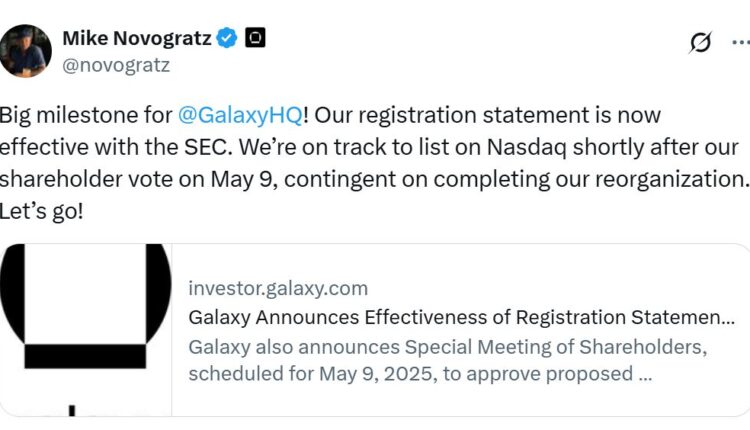750x430 pixels.
Task: Click the "Big milestone for" opening text
Action: tap(85, 115)
